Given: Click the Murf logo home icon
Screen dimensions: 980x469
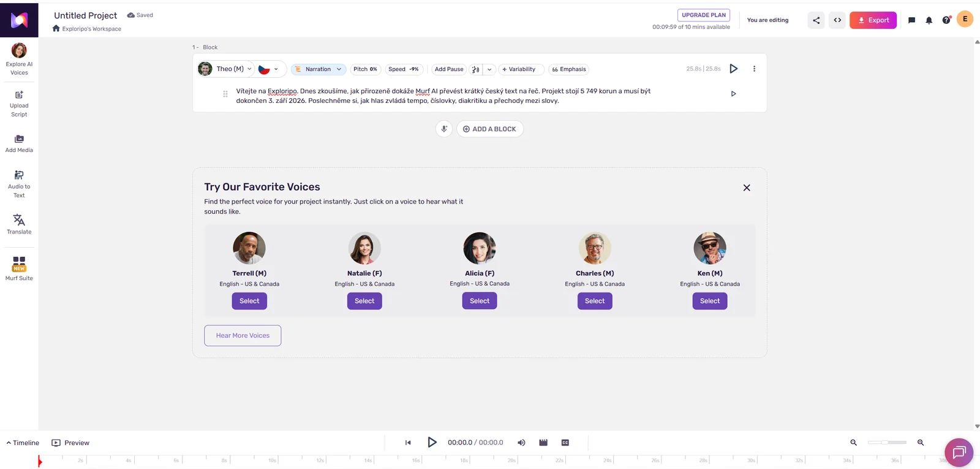Looking at the screenshot, I should pyautogui.click(x=19, y=20).
